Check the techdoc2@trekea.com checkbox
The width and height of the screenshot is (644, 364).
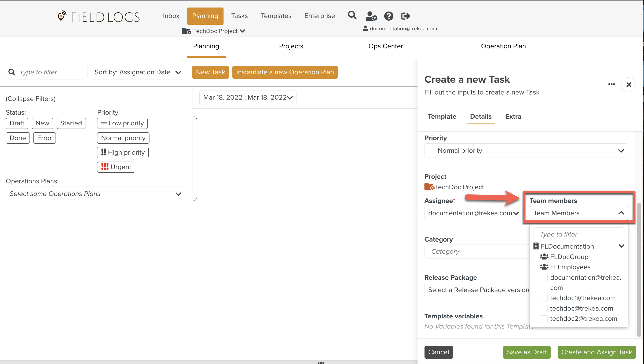(x=544, y=319)
